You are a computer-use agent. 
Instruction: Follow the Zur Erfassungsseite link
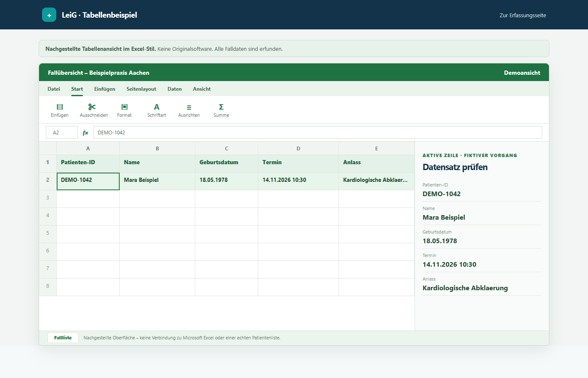523,15
